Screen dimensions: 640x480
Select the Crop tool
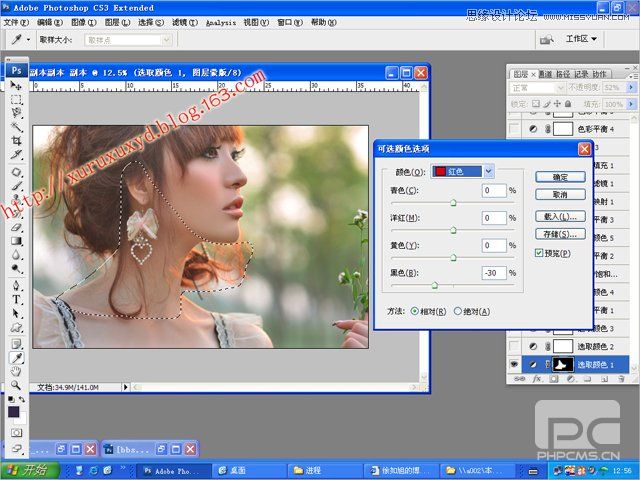click(x=16, y=141)
